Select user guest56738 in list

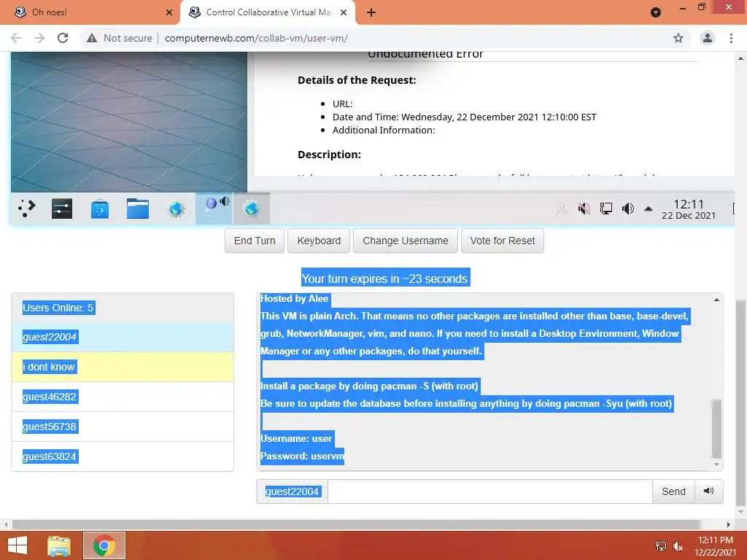(x=123, y=427)
